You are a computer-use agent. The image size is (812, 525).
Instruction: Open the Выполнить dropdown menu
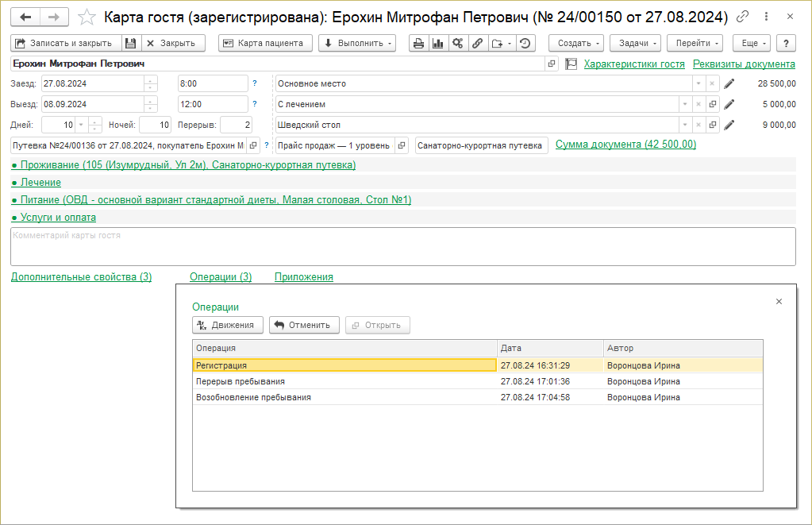pyautogui.click(x=357, y=43)
